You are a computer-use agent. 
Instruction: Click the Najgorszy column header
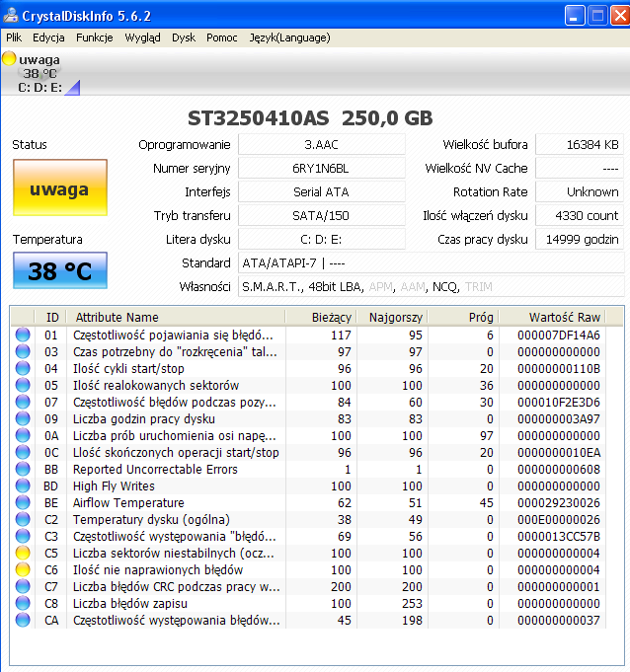pyautogui.click(x=392, y=317)
